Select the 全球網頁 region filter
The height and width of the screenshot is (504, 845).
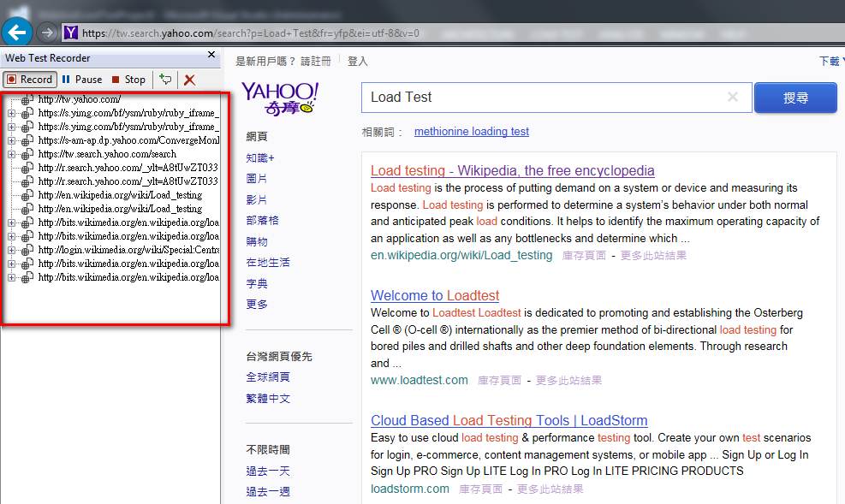pos(268,377)
